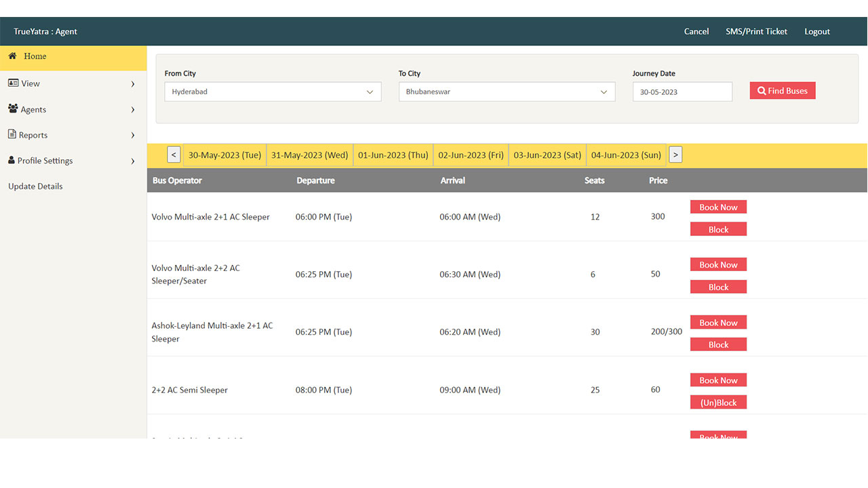Expand the View submenu chevron
868x488 pixels.
point(133,84)
